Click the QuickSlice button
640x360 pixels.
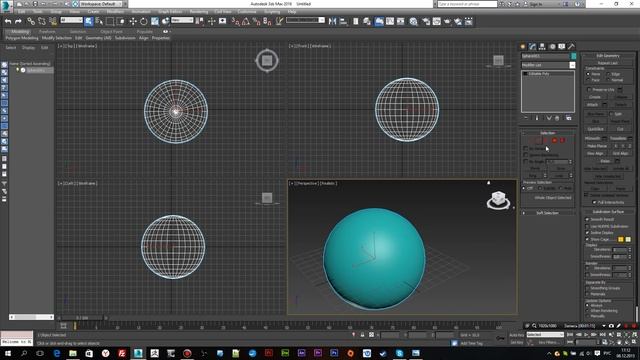(x=596, y=129)
